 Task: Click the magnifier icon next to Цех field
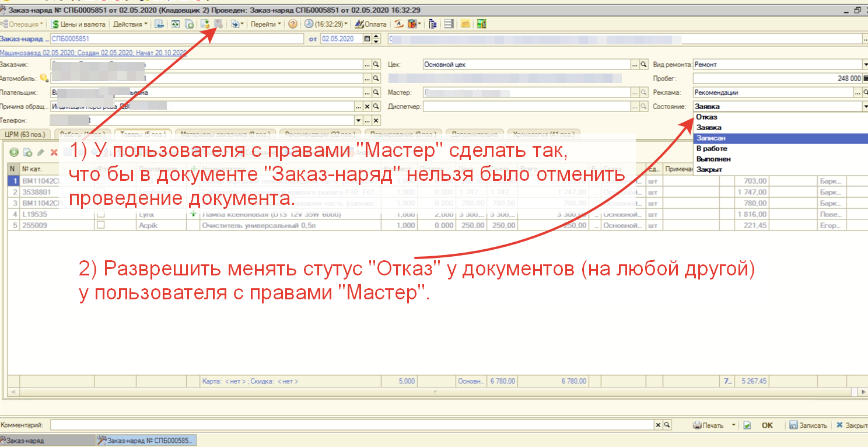644,65
